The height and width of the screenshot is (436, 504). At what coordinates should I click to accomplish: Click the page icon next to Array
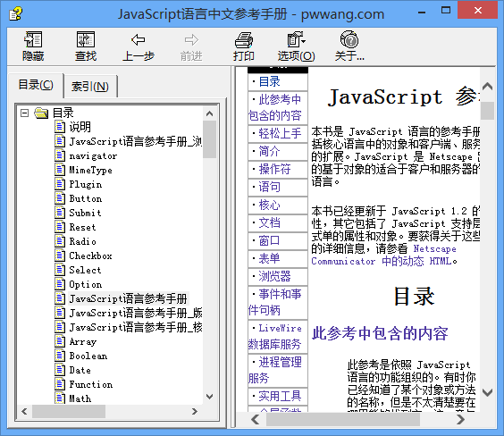[x=60, y=341]
